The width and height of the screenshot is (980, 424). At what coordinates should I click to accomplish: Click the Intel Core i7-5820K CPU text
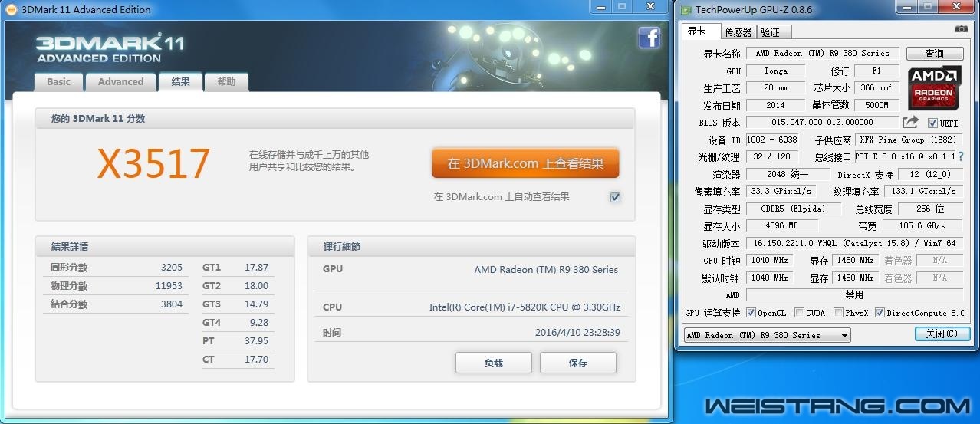pos(525,307)
